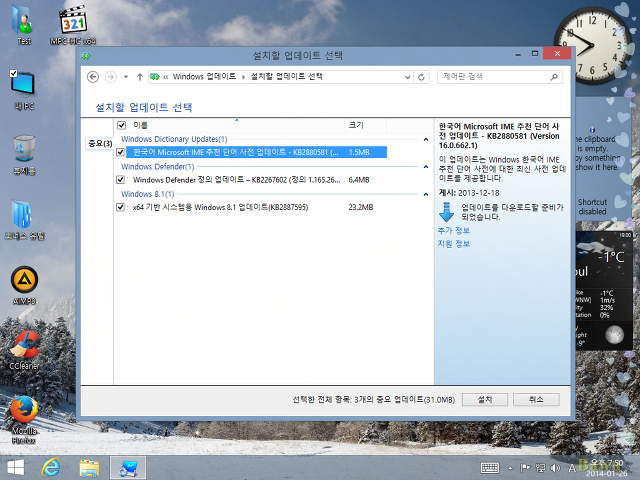The image size is (640, 480).
Task: Go up one level arrow
Action: 140,77
